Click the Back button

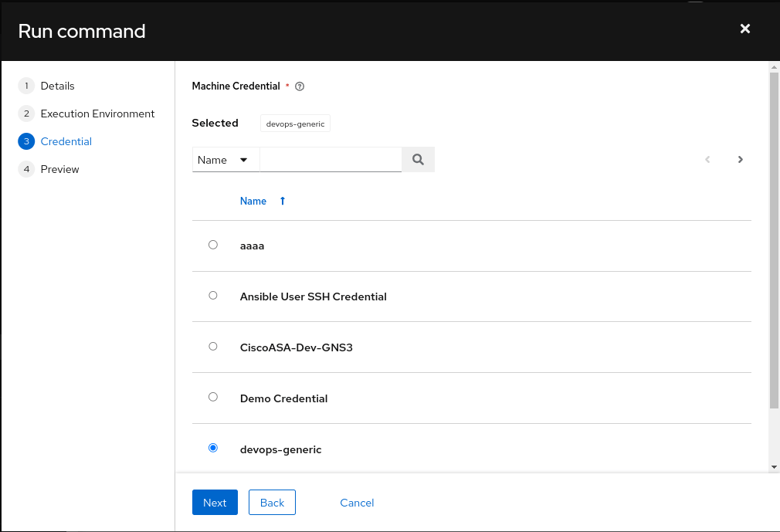click(272, 502)
